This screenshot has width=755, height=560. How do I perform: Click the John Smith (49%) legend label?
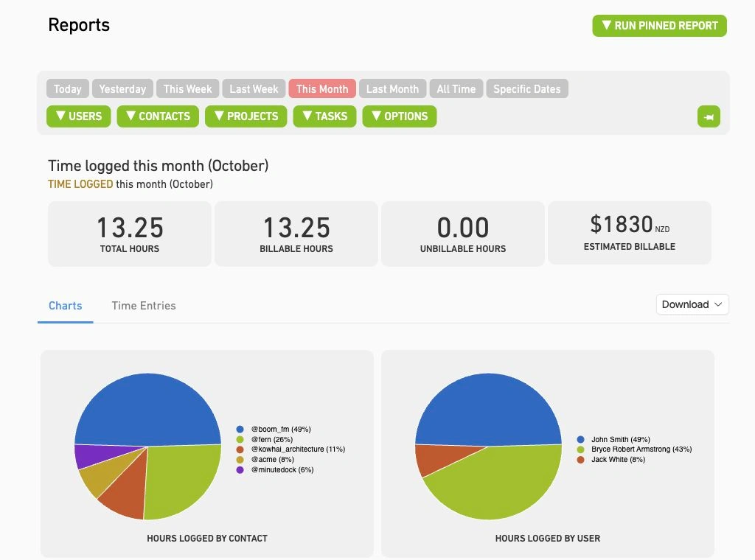(x=621, y=439)
